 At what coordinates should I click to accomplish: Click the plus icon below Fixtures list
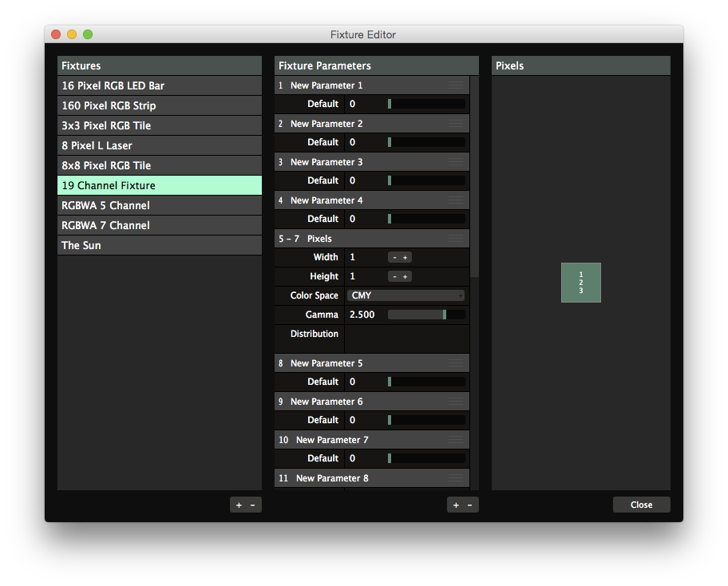239,505
